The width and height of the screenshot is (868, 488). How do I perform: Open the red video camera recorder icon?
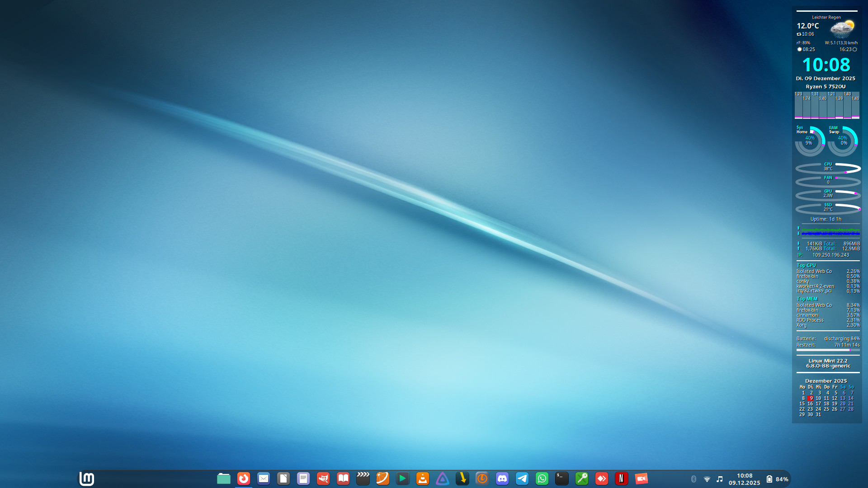pos(642,479)
